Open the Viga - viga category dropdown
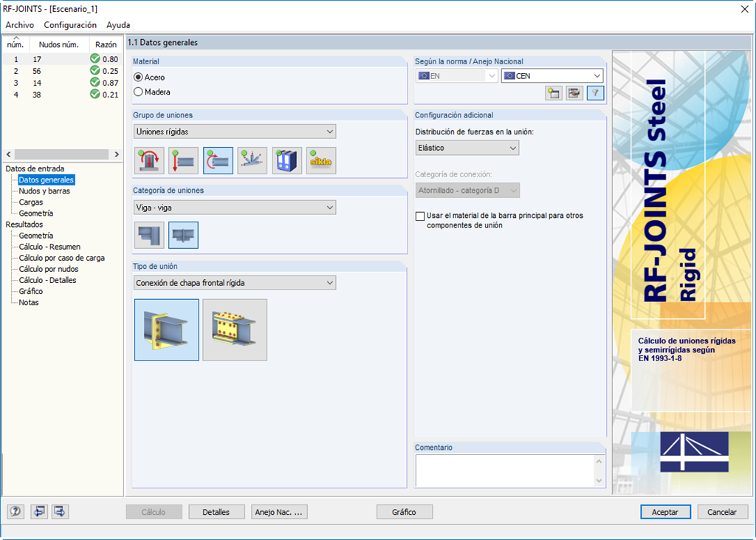The image size is (756, 540). tap(235, 208)
